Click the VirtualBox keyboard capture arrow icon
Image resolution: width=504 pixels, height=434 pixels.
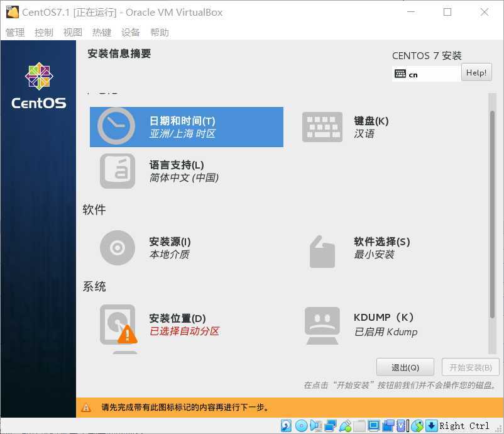point(432,426)
